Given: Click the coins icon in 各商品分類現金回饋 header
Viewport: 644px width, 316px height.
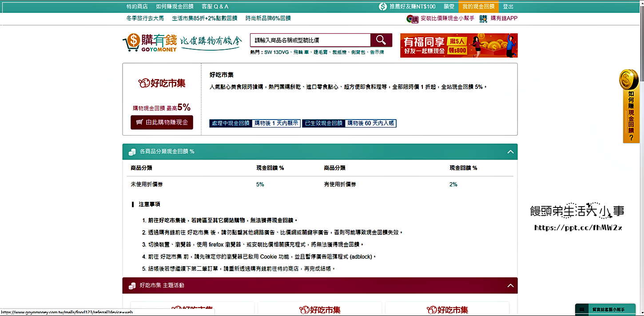Looking at the screenshot, I should click(132, 152).
